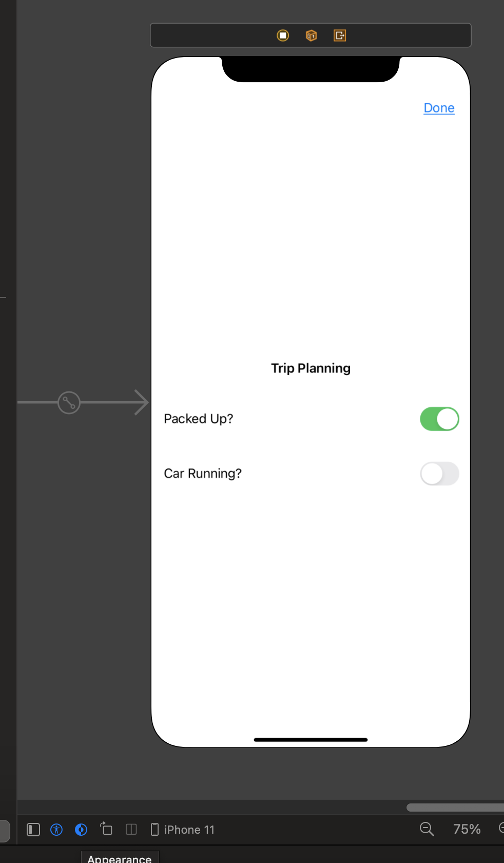Select the Car Running? label
The height and width of the screenshot is (863, 504).
(x=203, y=474)
